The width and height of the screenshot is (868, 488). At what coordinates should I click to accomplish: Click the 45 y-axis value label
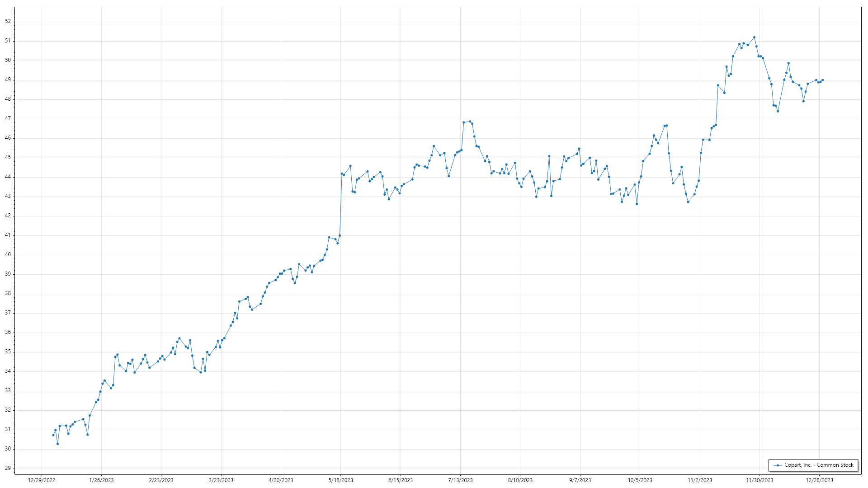click(x=8, y=157)
